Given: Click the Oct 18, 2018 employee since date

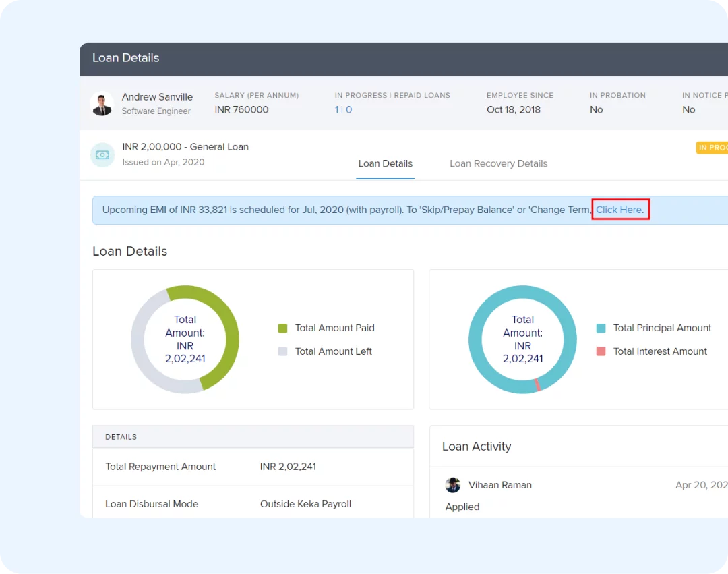Looking at the screenshot, I should pyautogui.click(x=514, y=109).
